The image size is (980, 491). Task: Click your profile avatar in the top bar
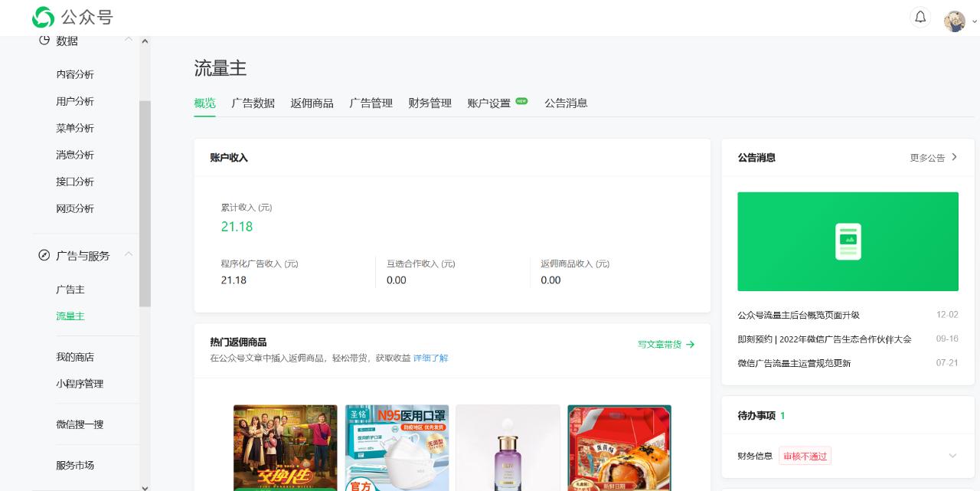point(953,21)
